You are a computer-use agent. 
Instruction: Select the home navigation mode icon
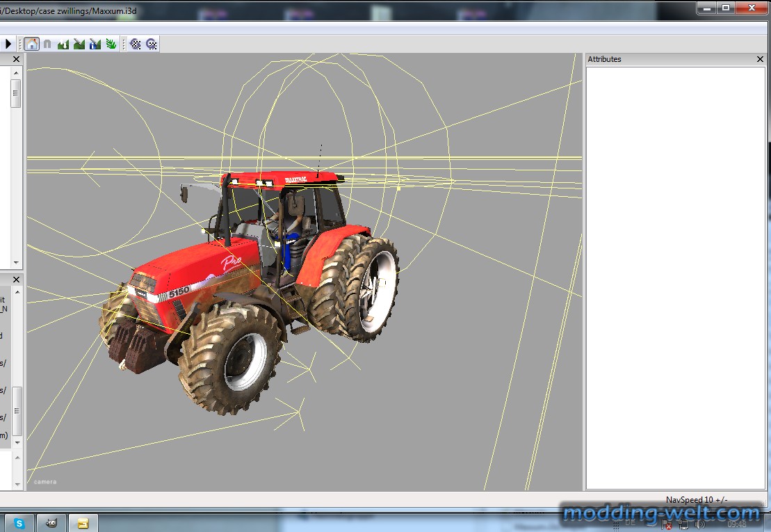pos(31,45)
